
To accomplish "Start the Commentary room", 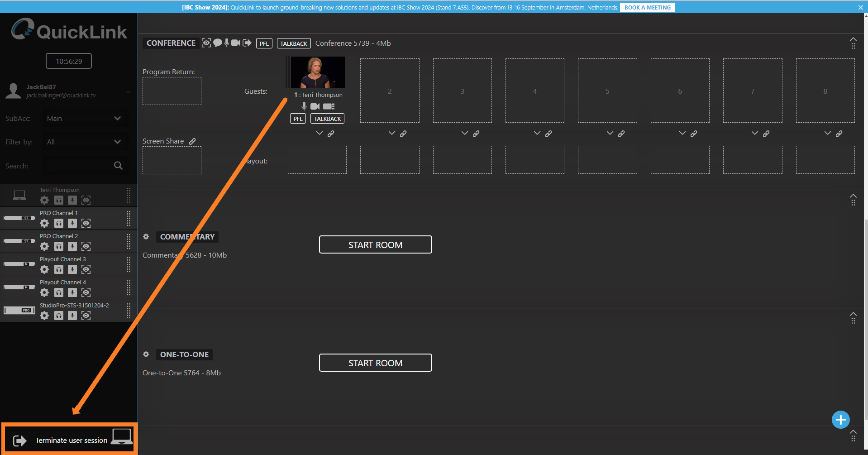I will coord(376,244).
